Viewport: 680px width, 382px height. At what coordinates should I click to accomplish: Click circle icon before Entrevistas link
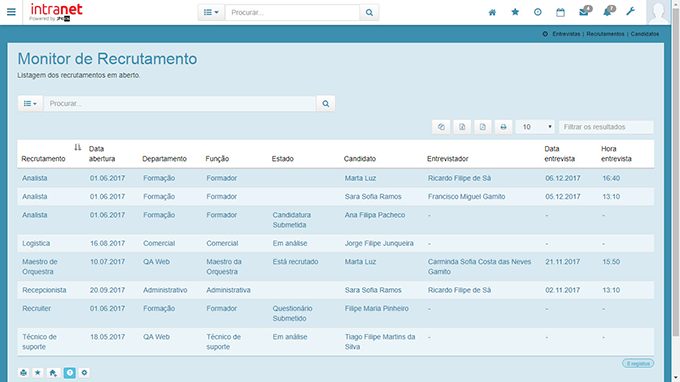545,34
